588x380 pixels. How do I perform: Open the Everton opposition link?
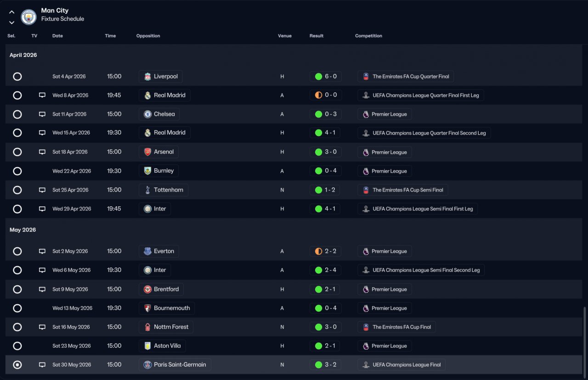pyautogui.click(x=159, y=251)
